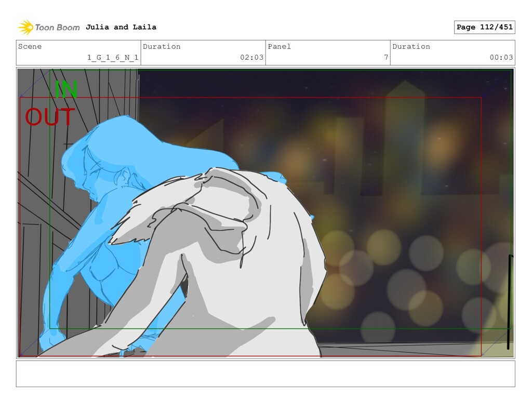This screenshot has width=532, height=411.
Task: Select scene name '1_G_1_6_N_1'
Action: [x=113, y=57]
